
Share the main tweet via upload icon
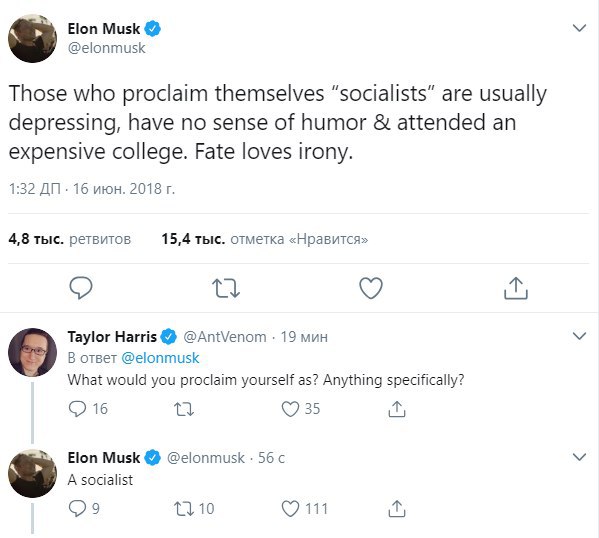point(516,288)
